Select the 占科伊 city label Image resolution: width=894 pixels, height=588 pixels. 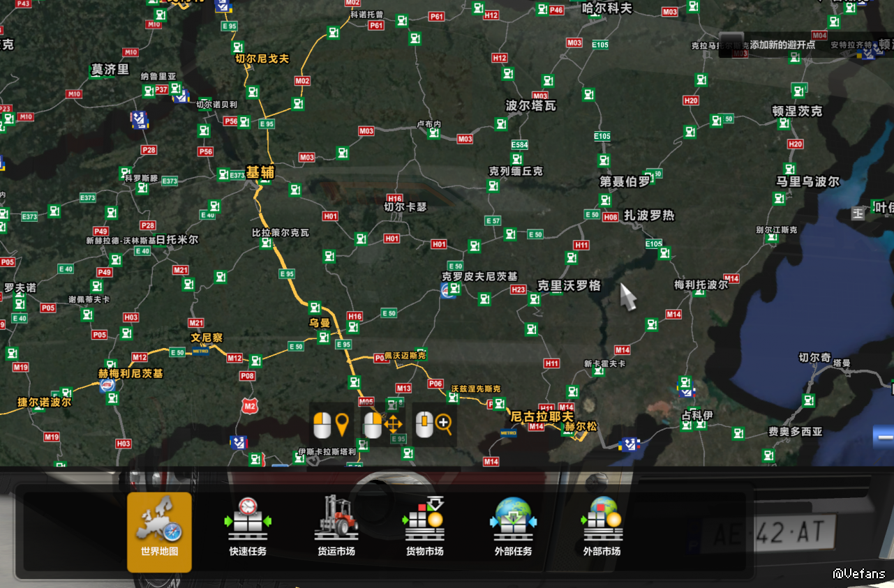[698, 416]
